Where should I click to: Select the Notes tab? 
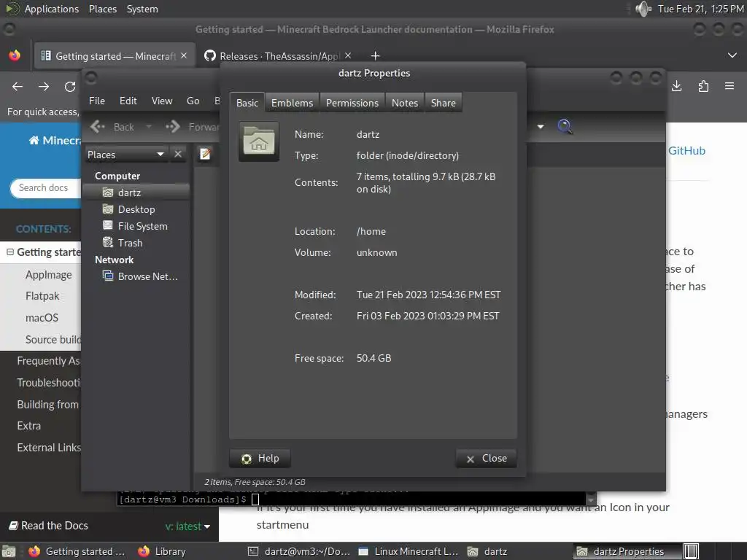(x=404, y=103)
